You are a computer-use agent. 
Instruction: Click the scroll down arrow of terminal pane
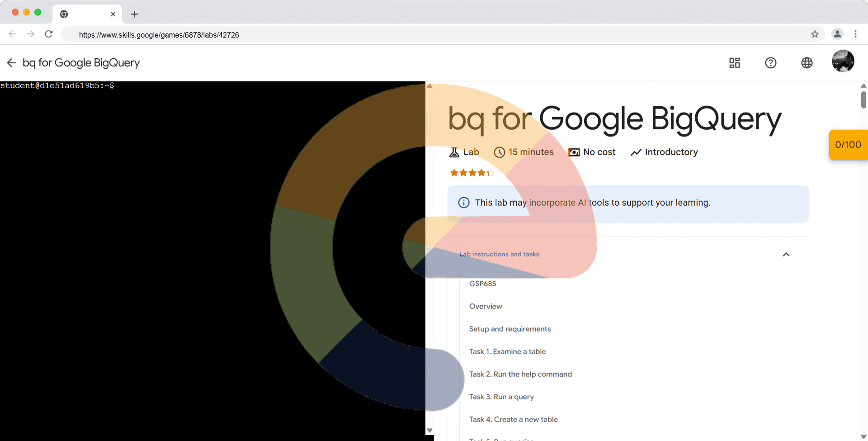(x=430, y=431)
